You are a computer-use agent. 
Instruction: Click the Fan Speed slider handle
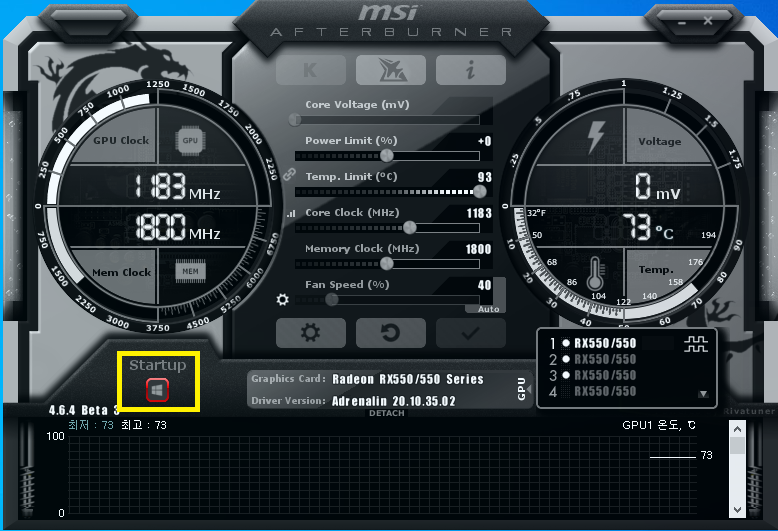(332, 300)
